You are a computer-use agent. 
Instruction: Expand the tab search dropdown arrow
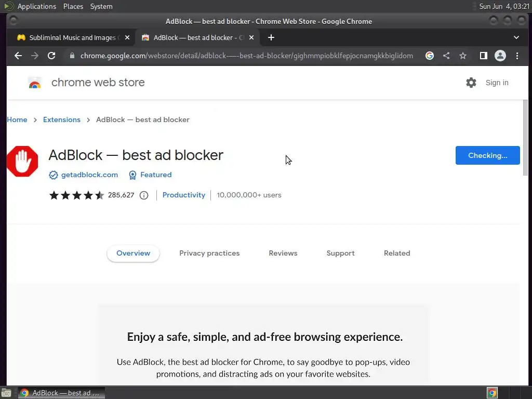pyautogui.click(x=516, y=37)
